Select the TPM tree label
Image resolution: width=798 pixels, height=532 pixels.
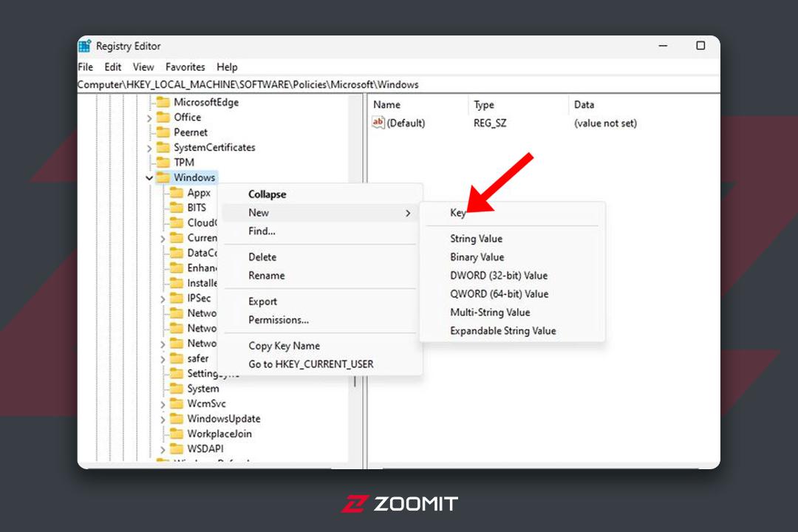pyautogui.click(x=184, y=163)
